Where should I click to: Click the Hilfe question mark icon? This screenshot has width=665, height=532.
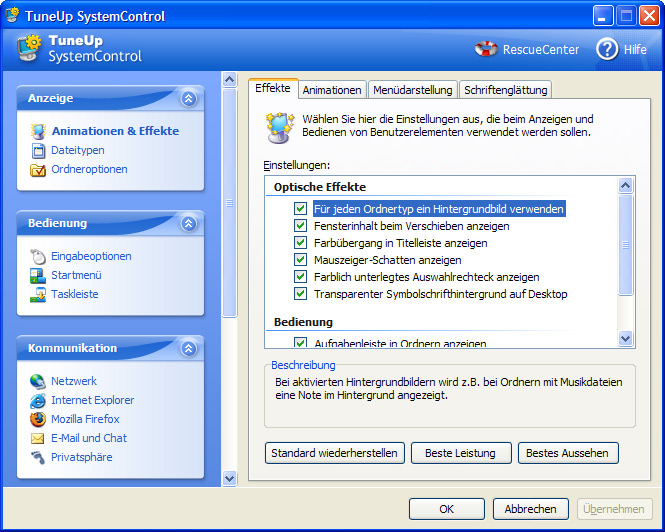coord(607,49)
